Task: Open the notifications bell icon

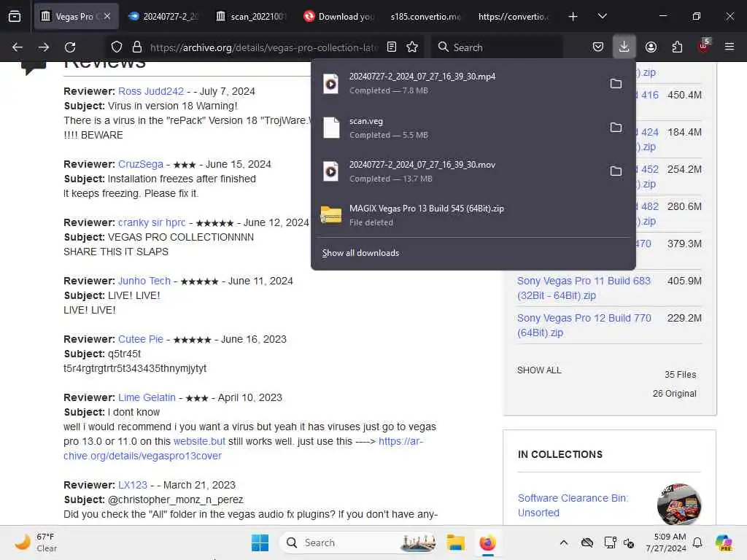Action: [x=697, y=542]
